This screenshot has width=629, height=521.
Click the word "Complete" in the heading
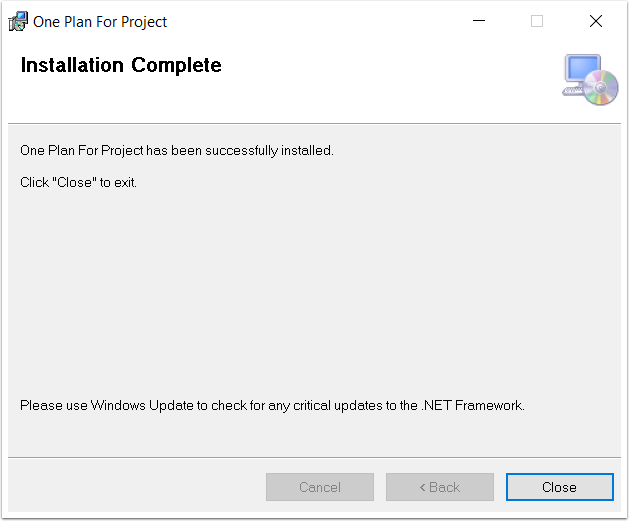point(176,65)
